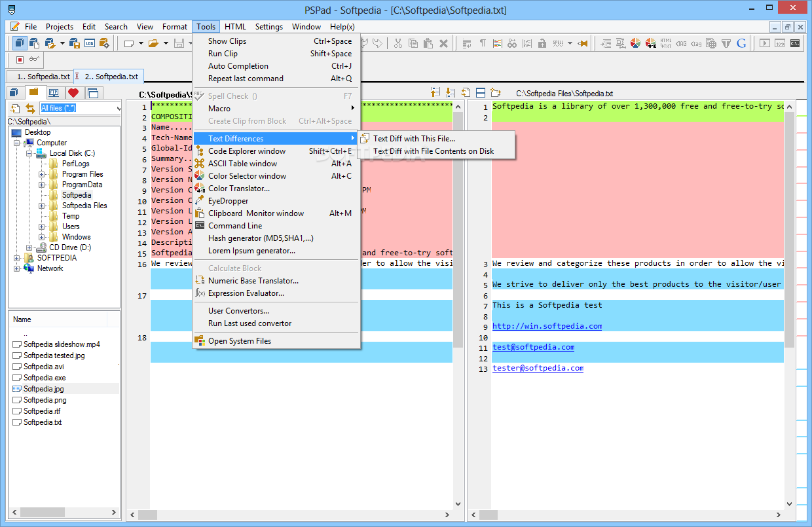Screen dimensions: 812x527
Task: Select the Windows folder in tree
Action: point(76,237)
